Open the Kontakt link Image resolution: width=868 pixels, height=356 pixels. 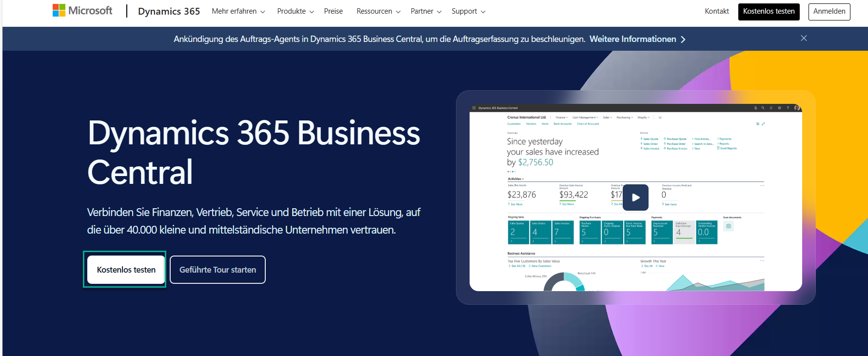pos(717,11)
